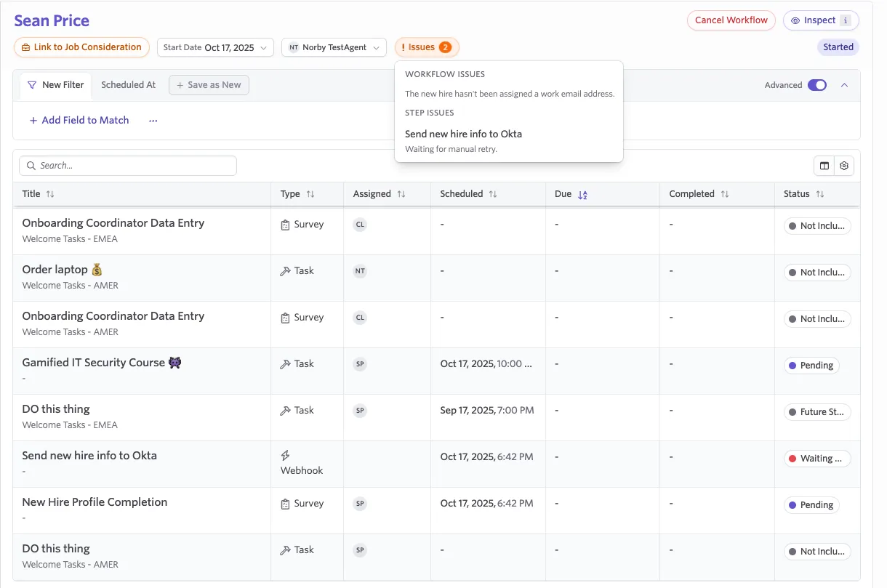Viewport: 887px width, 588px height.
Task: Toggle the Issues popup badge
Action: click(x=427, y=47)
